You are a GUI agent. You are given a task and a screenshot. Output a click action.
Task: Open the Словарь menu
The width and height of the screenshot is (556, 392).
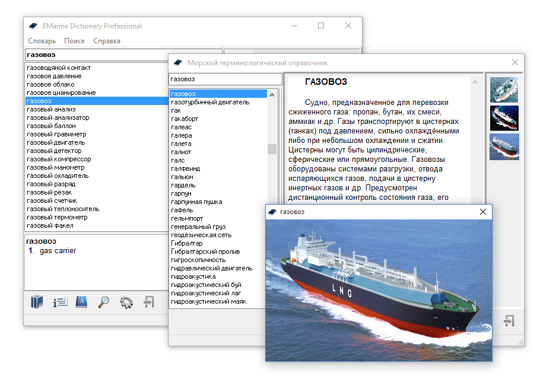click(42, 41)
